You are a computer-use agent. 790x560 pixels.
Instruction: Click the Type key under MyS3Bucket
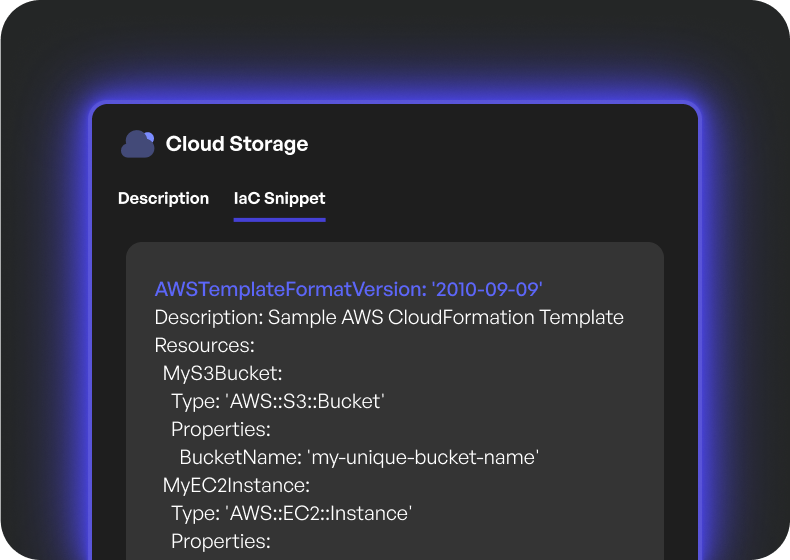pyautogui.click(x=195, y=402)
